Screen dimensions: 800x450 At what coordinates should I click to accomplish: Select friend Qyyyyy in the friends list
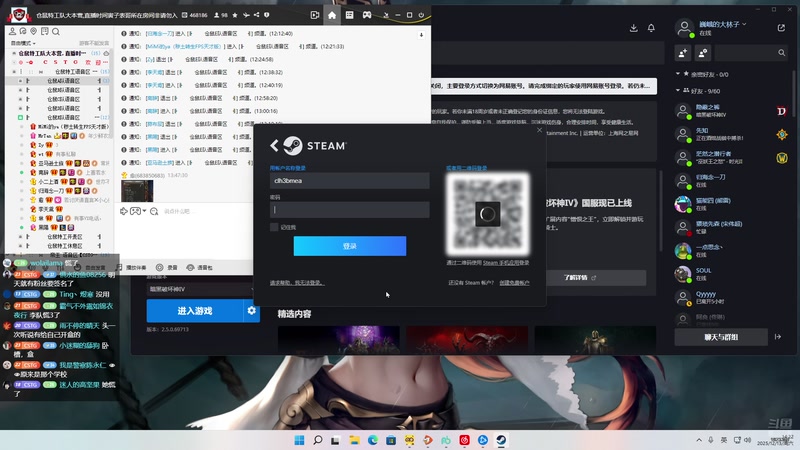click(730, 297)
